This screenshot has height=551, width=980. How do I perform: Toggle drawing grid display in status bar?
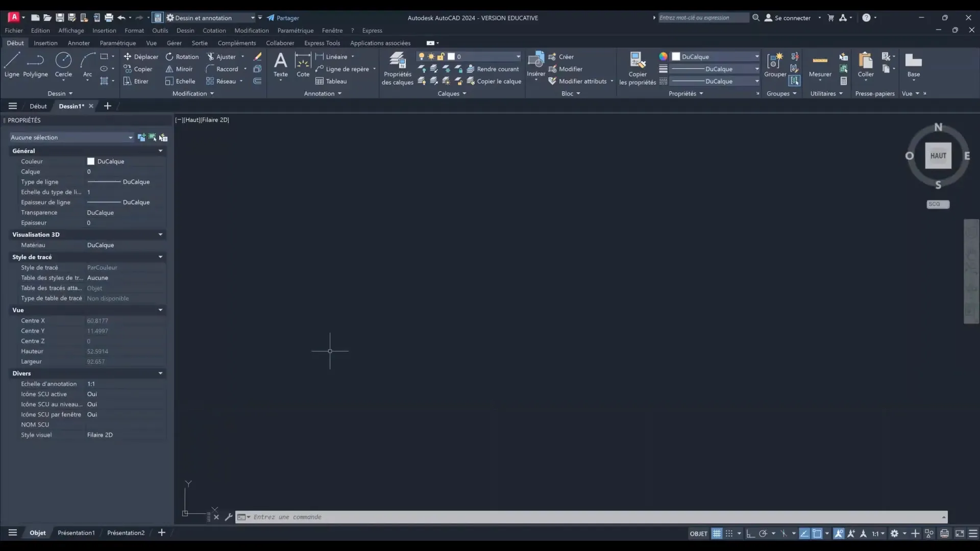(x=717, y=533)
